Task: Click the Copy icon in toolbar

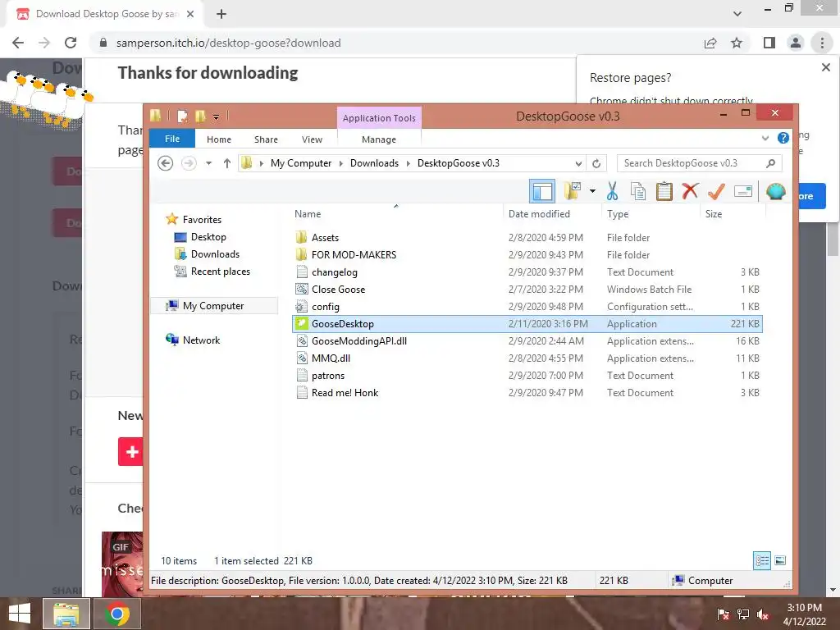Action: (x=638, y=190)
